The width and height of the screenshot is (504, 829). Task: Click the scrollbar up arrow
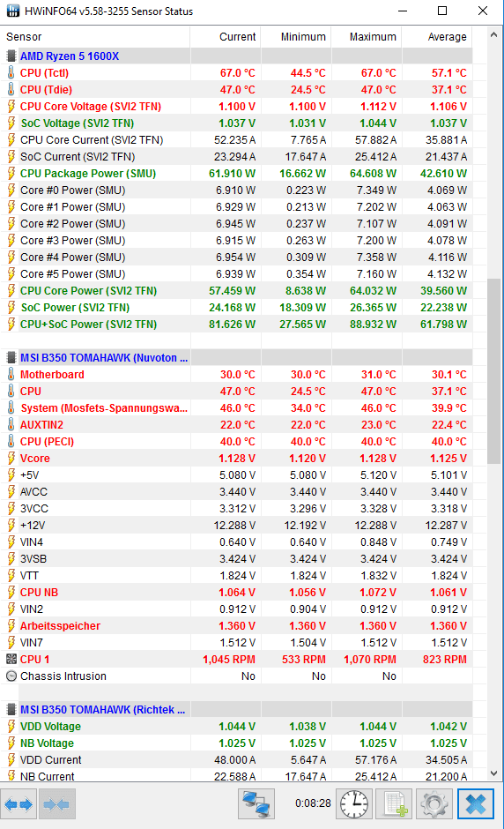pos(494,35)
